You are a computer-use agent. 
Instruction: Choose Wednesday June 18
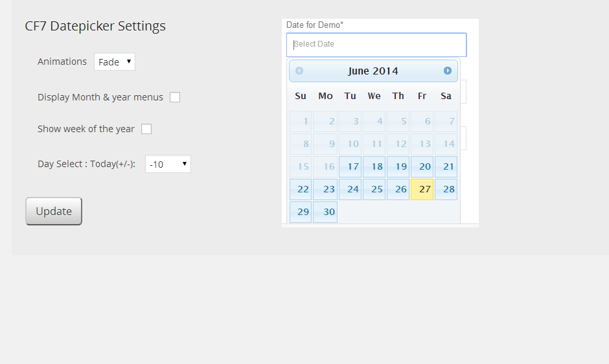(374, 166)
